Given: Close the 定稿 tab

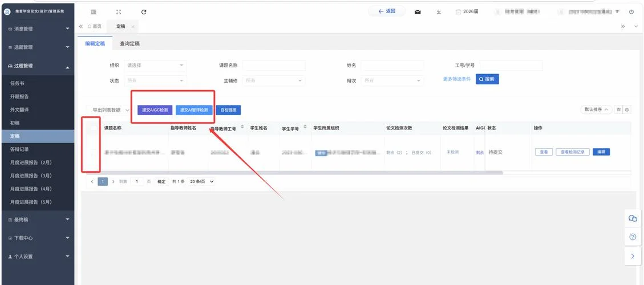Looking at the screenshot, I should click(133, 27).
